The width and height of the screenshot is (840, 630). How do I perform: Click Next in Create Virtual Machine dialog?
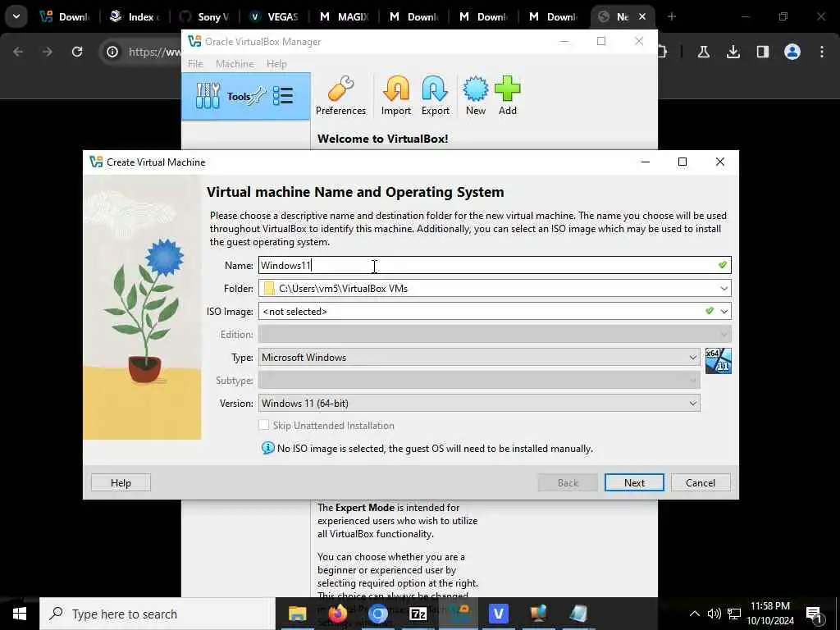click(x=634, y=482)
